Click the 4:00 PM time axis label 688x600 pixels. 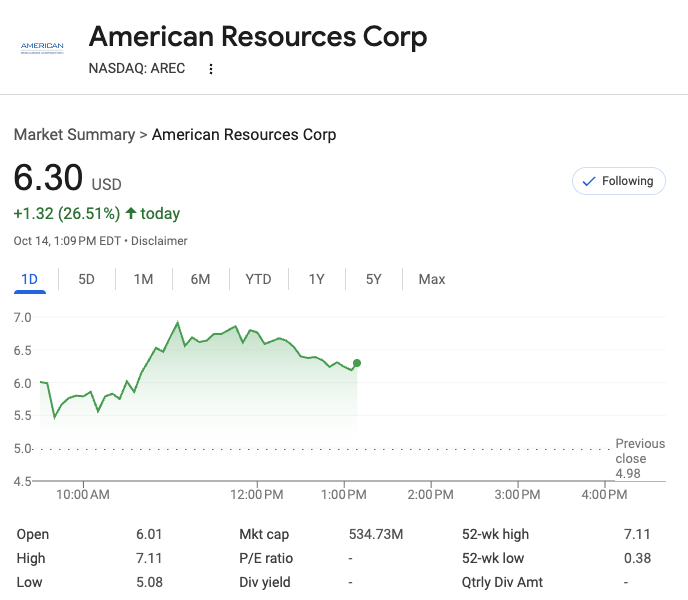coord(604,495)
